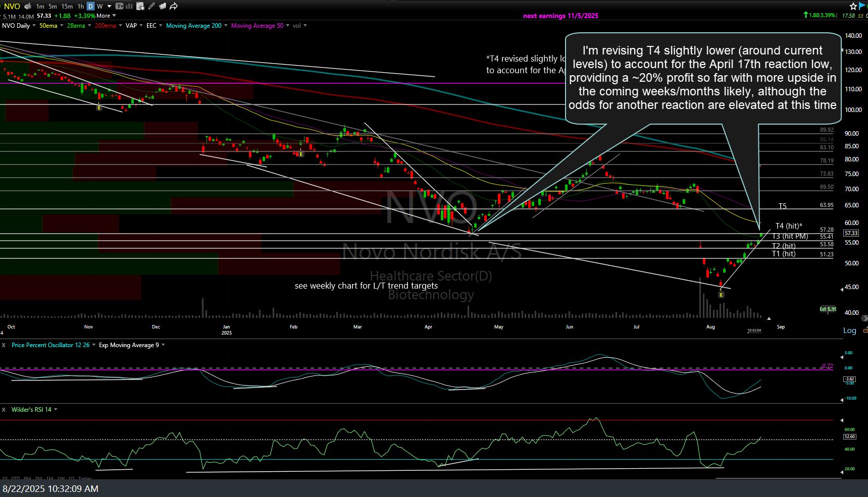868x497 pixels.
Task: Click the PPO -0.72 value label
Action: tap(827, 366)
